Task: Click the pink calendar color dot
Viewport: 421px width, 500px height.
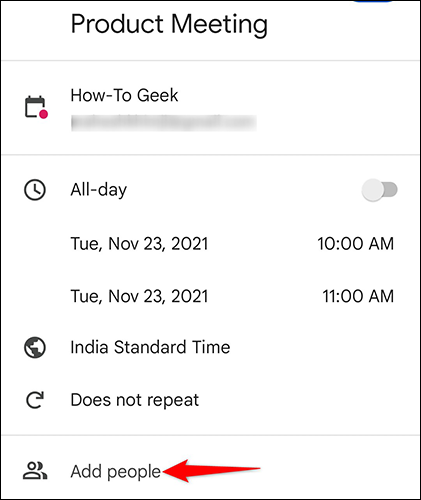Action: (43, 114)
